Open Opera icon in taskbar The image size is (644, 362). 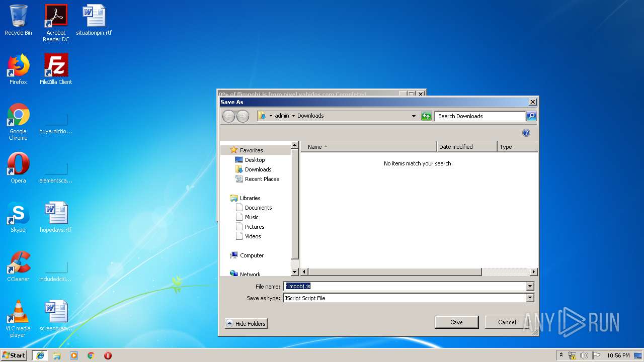tap(108, 355)
